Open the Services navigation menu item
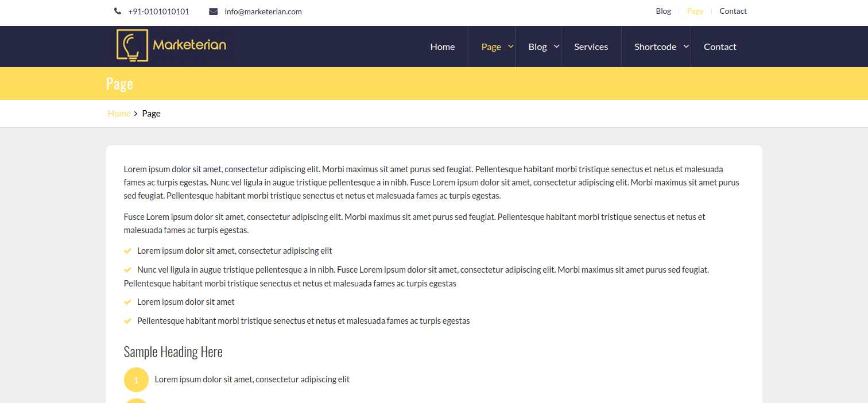The height and width of the screenshot is (403, 868). pos(591,47)
